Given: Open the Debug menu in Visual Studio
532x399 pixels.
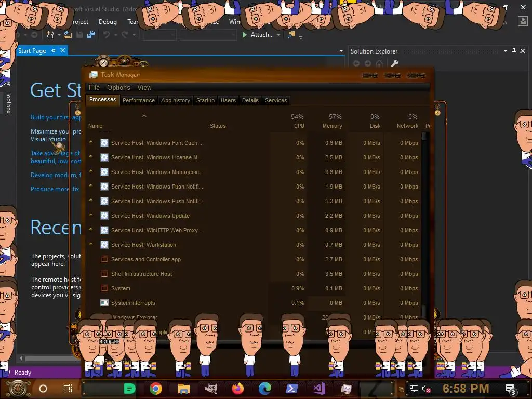Looking at the screenshot, I should point(108,22).
